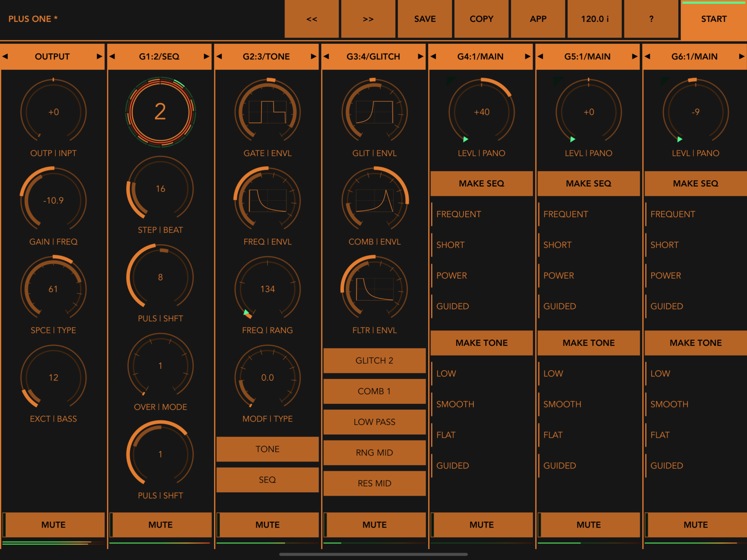Screen dimensions: 747x560
Task: Adjust the GAIN|FREQ knob showing -10.9
Action: tap(53, 200)
